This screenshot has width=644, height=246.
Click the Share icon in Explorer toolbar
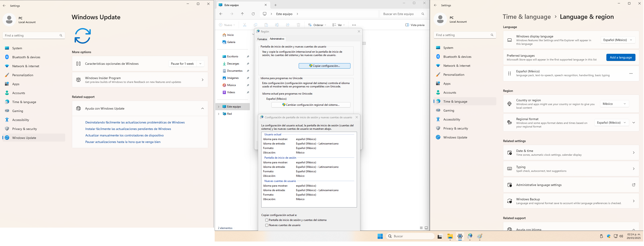tap(287, 25)
